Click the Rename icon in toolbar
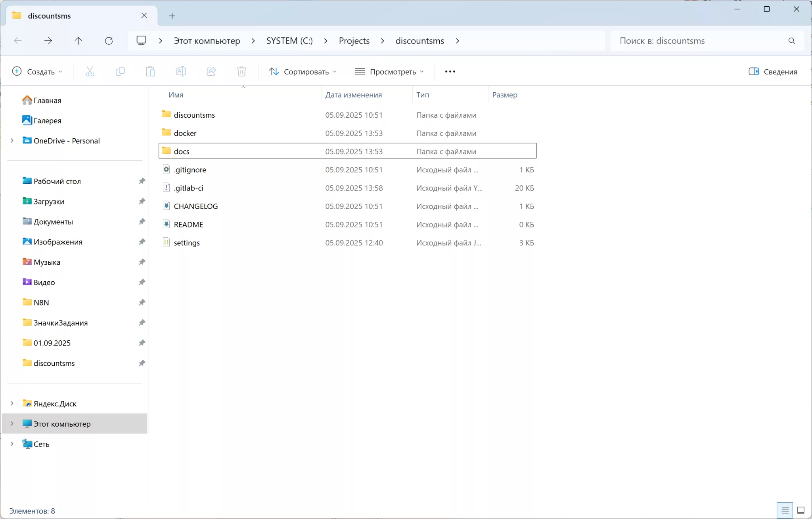 click(x=181, y=72)
